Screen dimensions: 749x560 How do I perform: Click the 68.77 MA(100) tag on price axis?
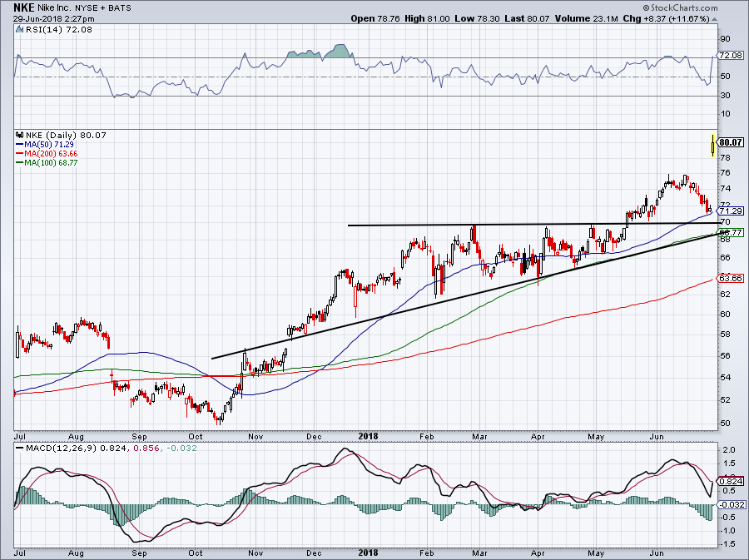pos(731,232)
